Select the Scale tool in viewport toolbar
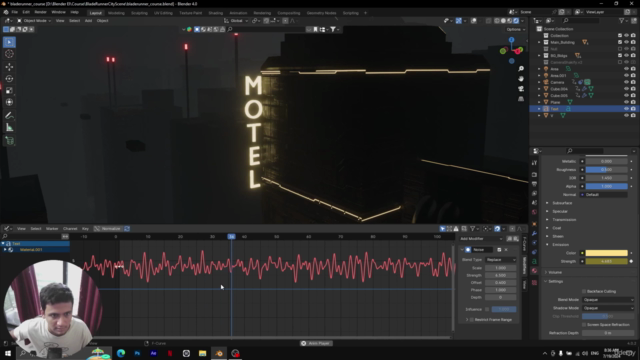The width and height of the screenshot is (640, 360). [x=9, y=90]
